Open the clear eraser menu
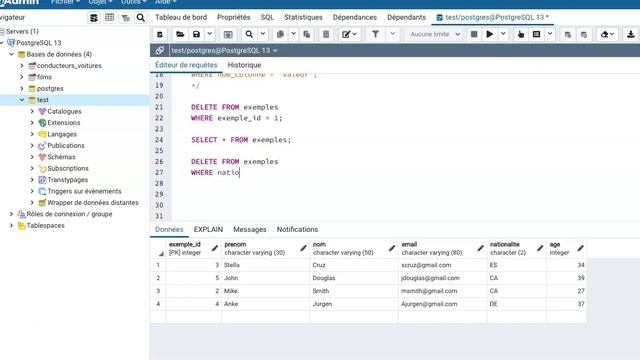Viewport: 640px width, 360px height. click(607, 34)
